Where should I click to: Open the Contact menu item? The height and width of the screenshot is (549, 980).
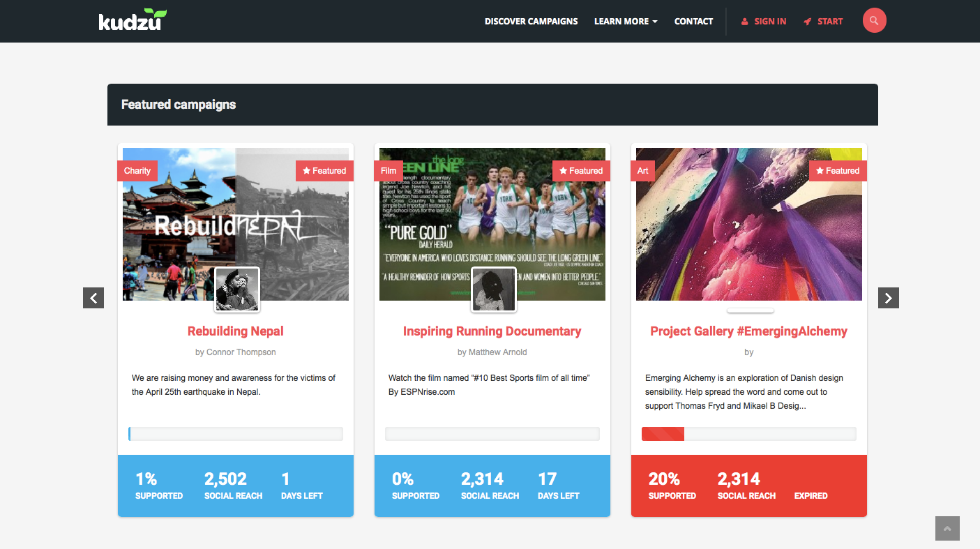pos(693,22)
